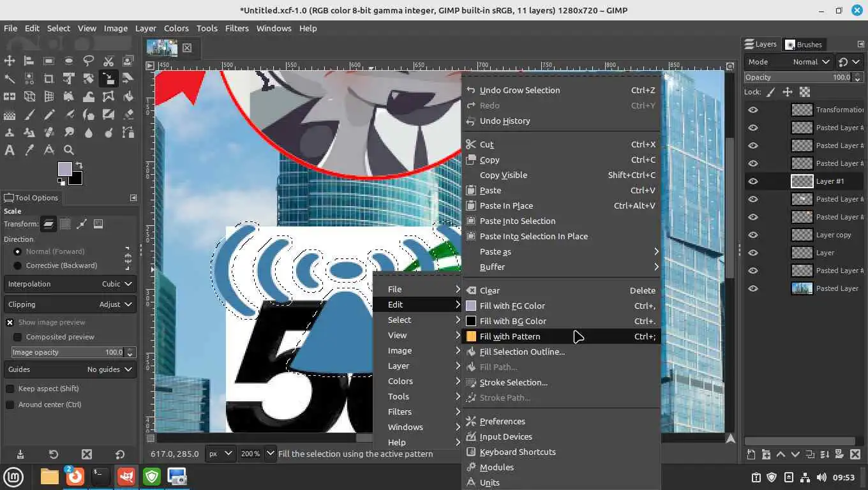Reset tool options to defaults
The width and height of the screenshot is (868, 490).
[120, 454]
